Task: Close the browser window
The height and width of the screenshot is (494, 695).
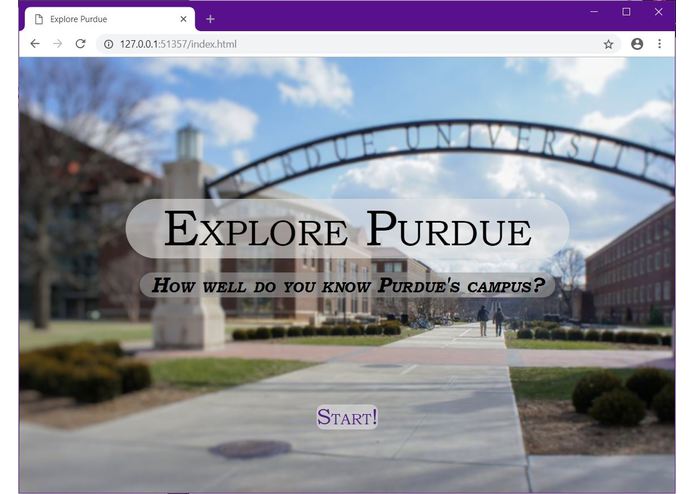Action: click(659, 12)
